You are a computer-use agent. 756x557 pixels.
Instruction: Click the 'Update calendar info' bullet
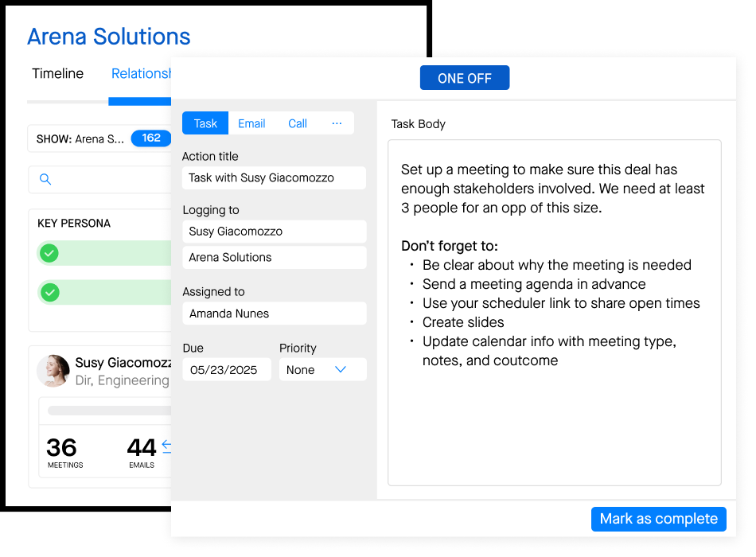tap(549, 351)
